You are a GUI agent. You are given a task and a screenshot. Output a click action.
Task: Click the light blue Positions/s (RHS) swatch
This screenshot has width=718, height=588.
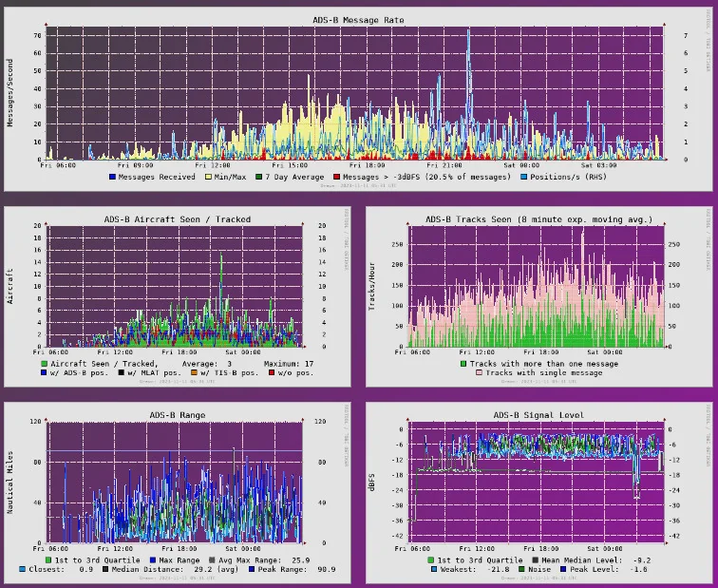(x=524, y=177)
